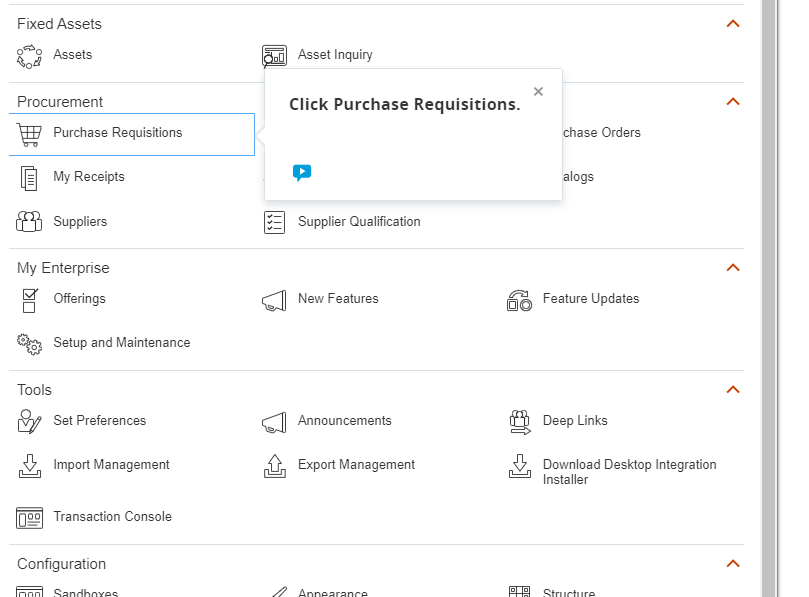Open the Offerings link
The height and width of the screenshot is (597, 809).
coord(79,299)
